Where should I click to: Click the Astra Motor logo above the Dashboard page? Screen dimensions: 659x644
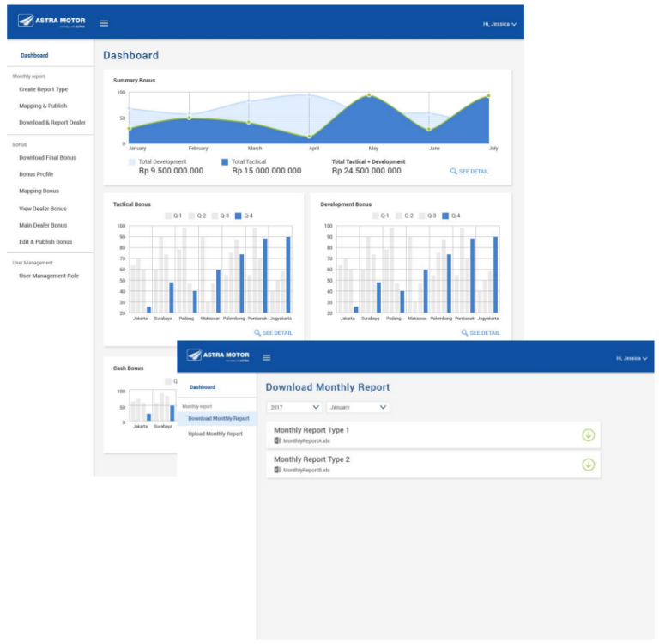51,21
